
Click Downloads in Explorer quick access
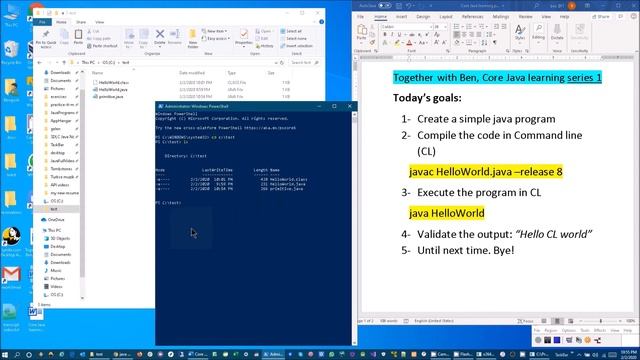click(60, 73)
